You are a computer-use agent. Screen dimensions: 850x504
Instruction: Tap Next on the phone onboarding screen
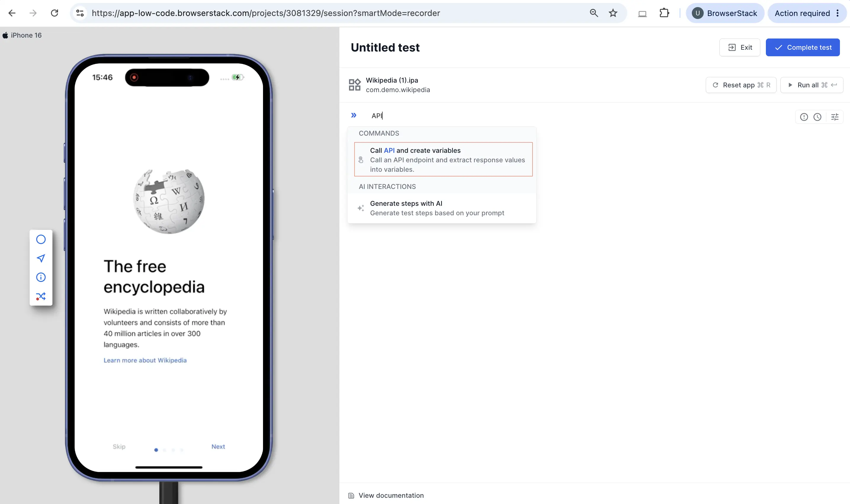point(218,447)
